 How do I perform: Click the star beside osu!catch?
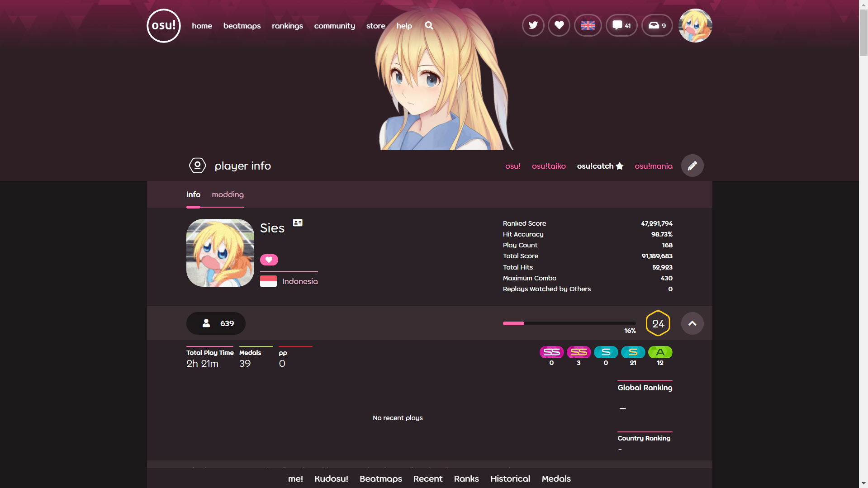[x=620, y=166]
